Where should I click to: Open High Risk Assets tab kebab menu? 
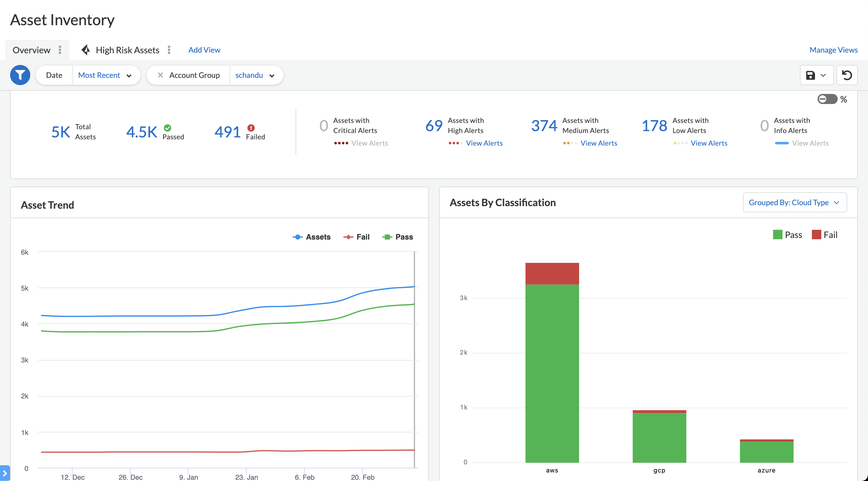[x=169, y=50]
